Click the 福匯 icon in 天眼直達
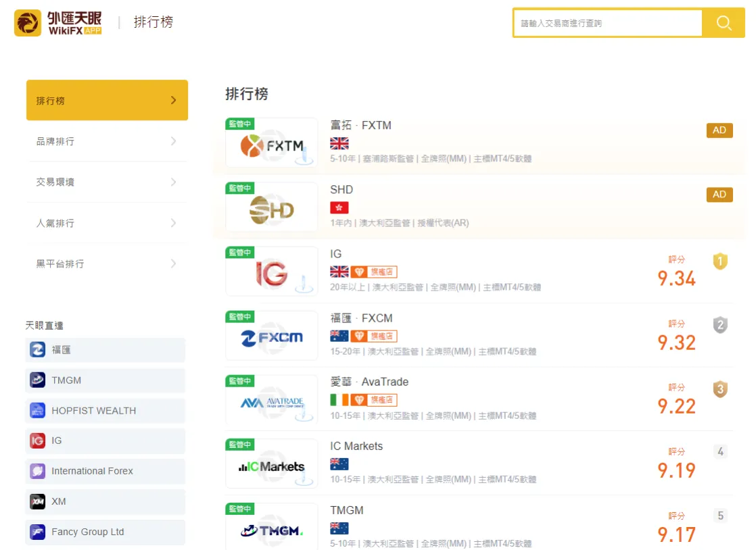This screenshot has width=756, height=550. coord(38,349)
